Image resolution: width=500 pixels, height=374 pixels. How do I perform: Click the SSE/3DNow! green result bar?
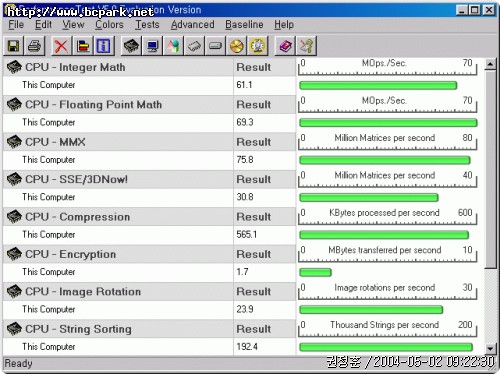(x=369, y=197)
